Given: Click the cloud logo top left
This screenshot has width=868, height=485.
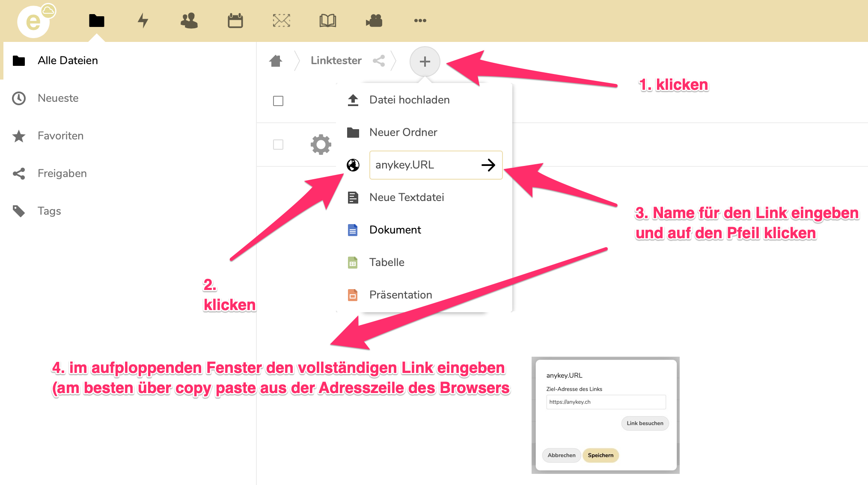Looking at the screenshot, I should (34, 21).
